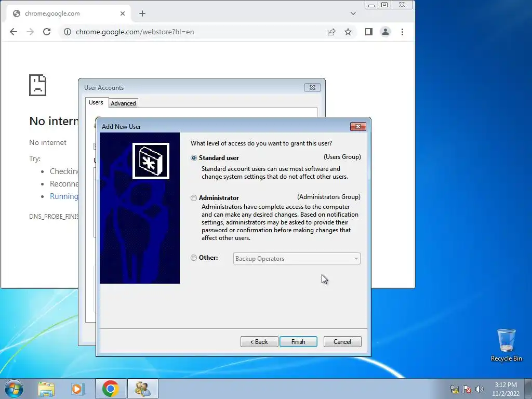Click the volume speaker tray icon
The height and width of the screenshot is (399, 532).
(480, 389)
